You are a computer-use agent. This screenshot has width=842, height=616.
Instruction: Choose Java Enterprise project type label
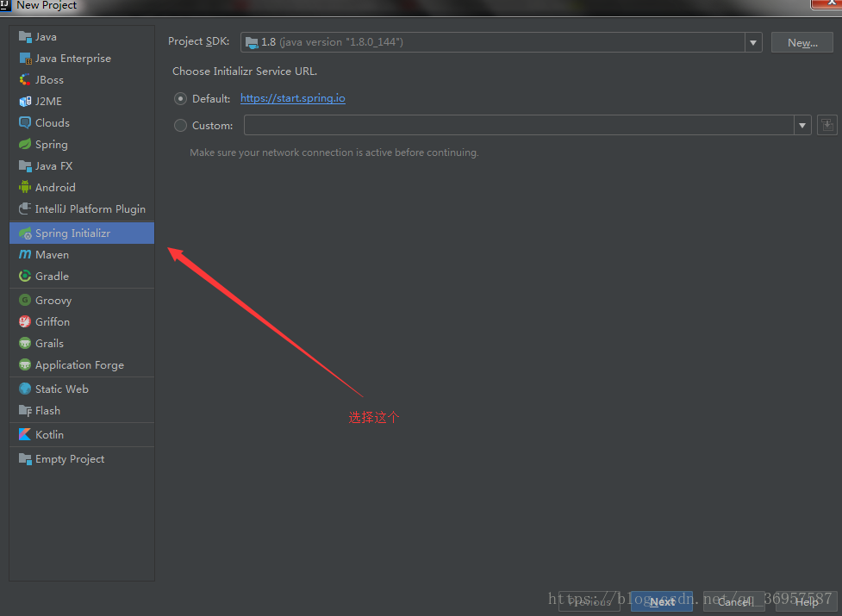73,59
